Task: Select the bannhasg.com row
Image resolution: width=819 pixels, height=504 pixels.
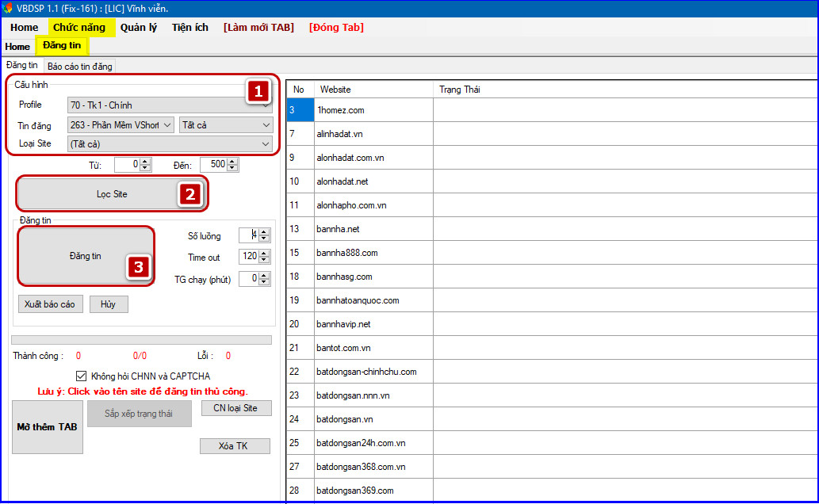Action: pyautogui.click(x=552, y=277)
